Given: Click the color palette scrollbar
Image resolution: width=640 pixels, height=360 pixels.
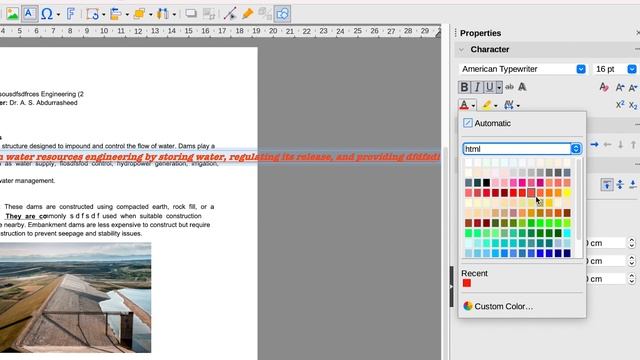Looking at the screenshot, I should pyautogui.click(x=578, y=200).
